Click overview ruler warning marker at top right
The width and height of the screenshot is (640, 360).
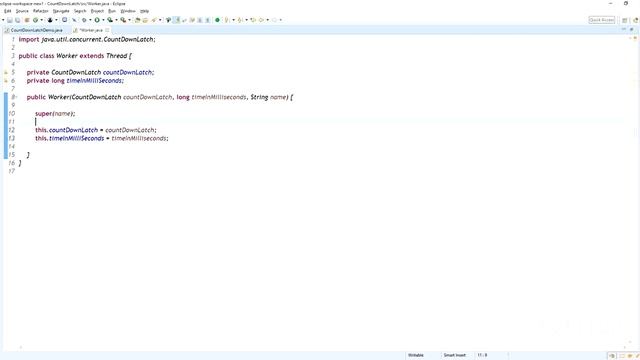(635, 38)
